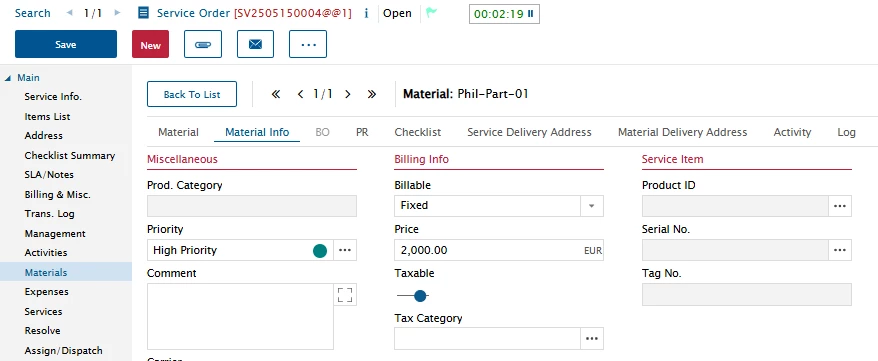878x361 pixels.
Task: Open Assign/Dispatch in sidebar
Action: point(63,350)
